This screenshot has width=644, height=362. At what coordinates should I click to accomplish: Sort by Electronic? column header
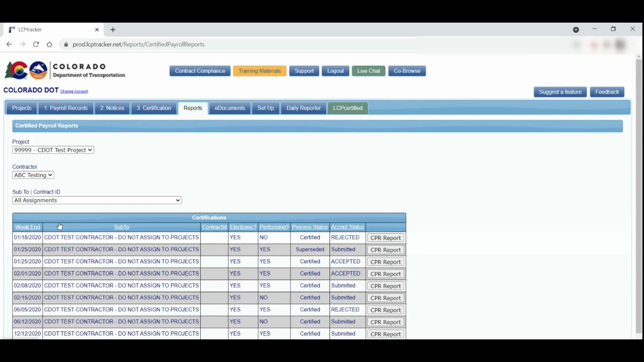243,227
